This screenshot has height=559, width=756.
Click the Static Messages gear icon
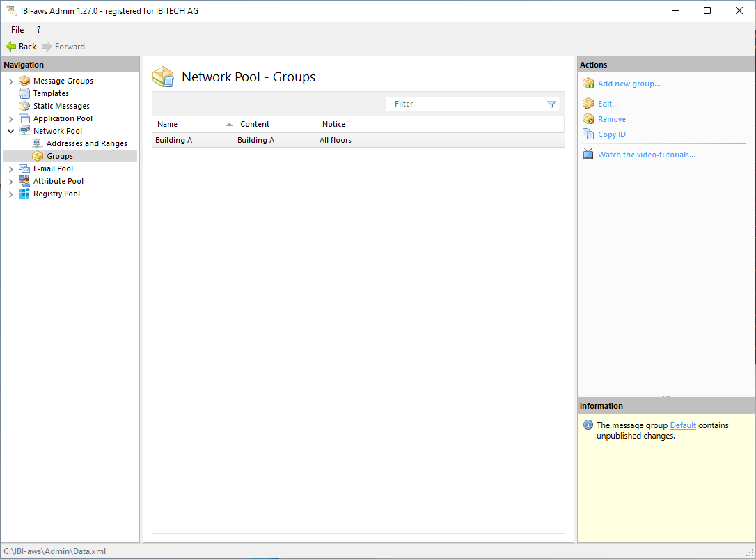pyautogui.click(x=24, y=106)
